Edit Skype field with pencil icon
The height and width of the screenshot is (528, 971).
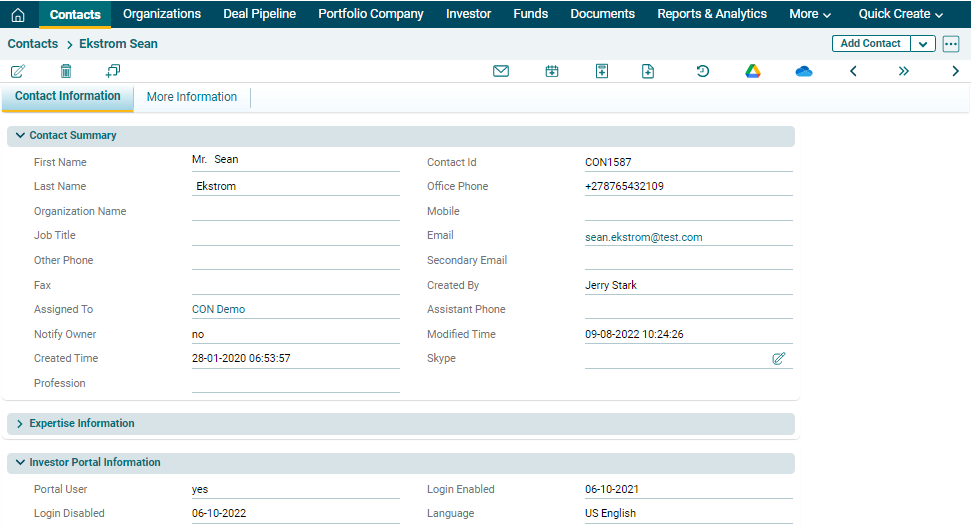(x=779, y=358)
